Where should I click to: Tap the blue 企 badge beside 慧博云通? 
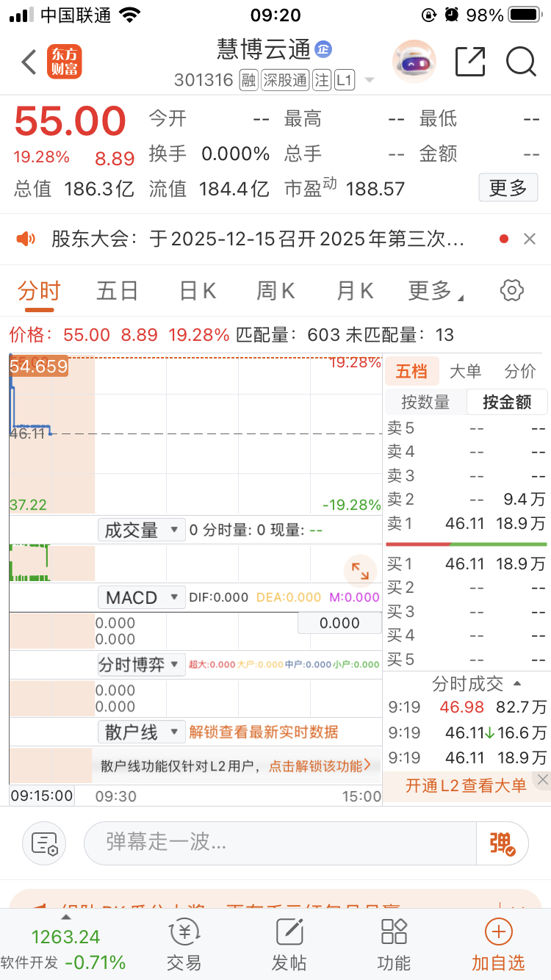pyautogui.click(x=323, y=49)
